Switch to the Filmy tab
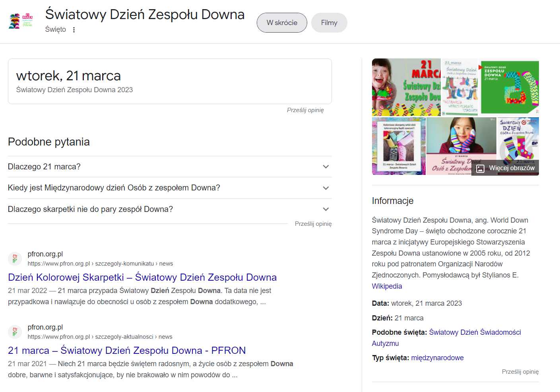Screen dimensions: 560x392 coord(329,23)
